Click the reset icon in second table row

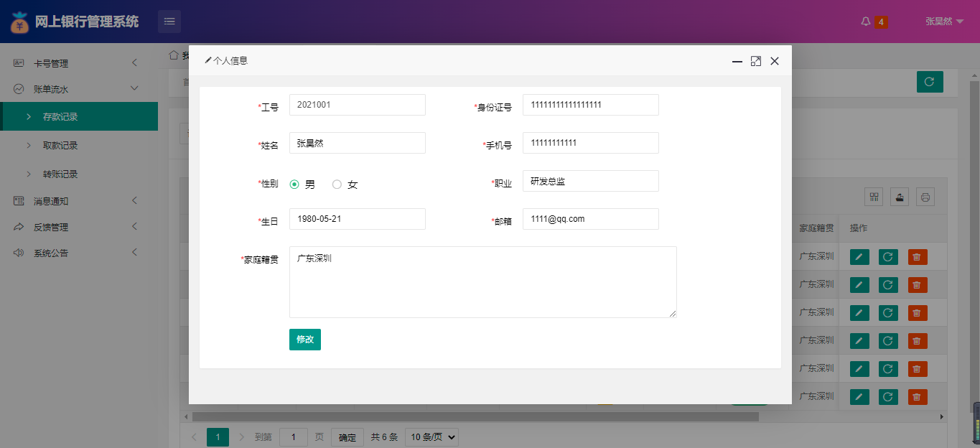point(888,285)
